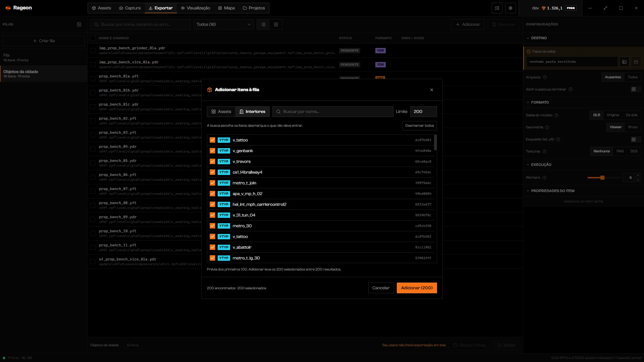
Task: Open the task checklist icon in the top bar
Action: (x=497, y=8)
